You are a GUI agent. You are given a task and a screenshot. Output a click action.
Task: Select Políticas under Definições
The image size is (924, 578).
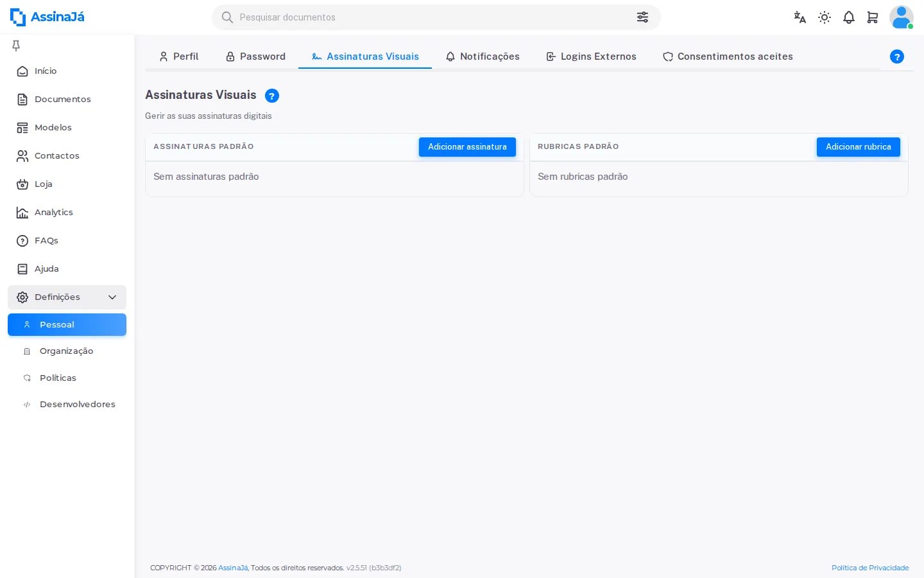(67, 378)
